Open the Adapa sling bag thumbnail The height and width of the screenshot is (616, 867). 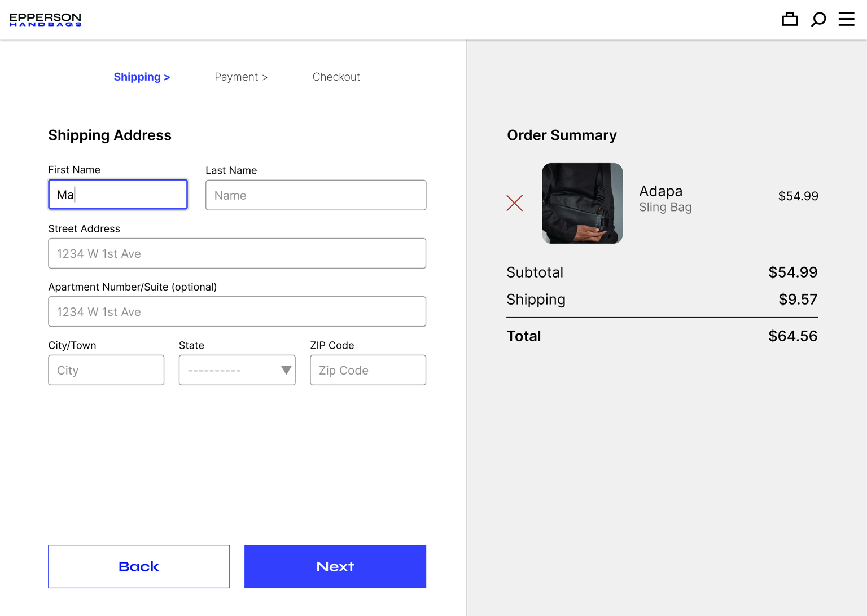(582, 203)
